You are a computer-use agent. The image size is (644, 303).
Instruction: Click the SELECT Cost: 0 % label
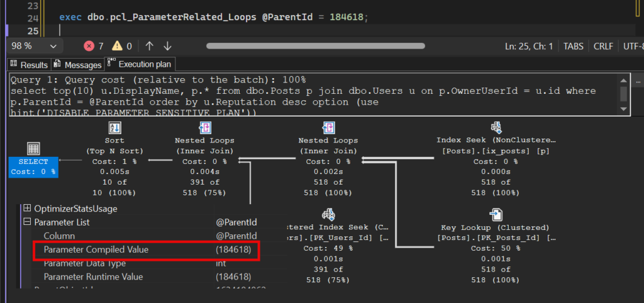click(x=33, y=171)
